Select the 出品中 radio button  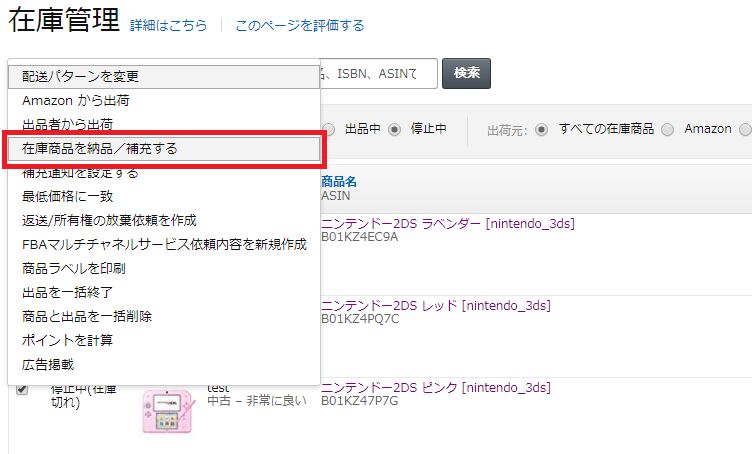(329, 129)
